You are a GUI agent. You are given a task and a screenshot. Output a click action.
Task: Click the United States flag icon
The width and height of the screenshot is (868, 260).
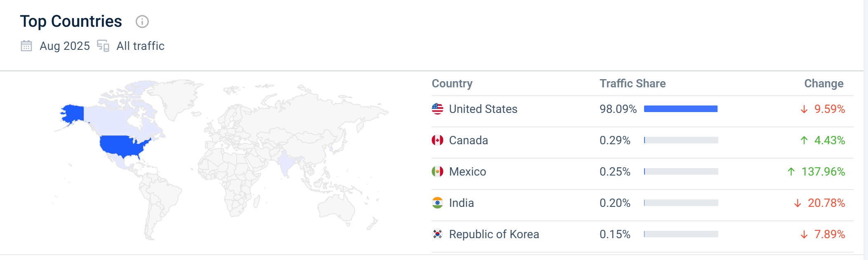438,109
